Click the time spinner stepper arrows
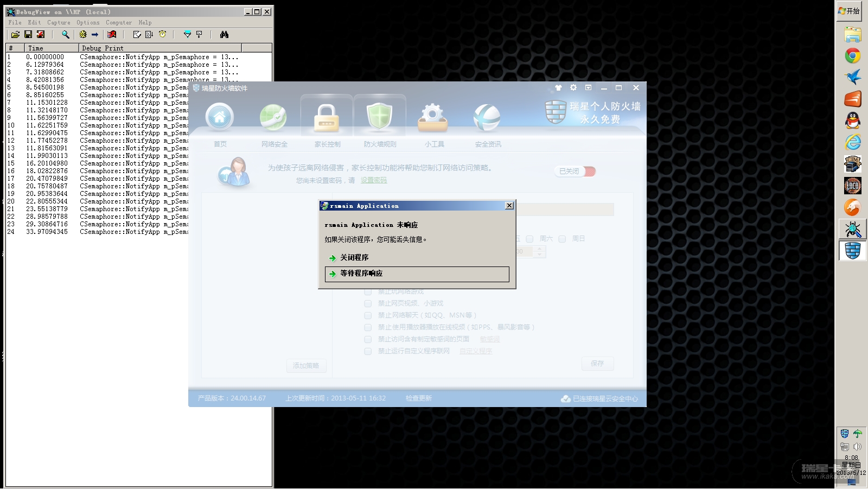Viewport: 868px width, 489px height. tap(539, 252)
